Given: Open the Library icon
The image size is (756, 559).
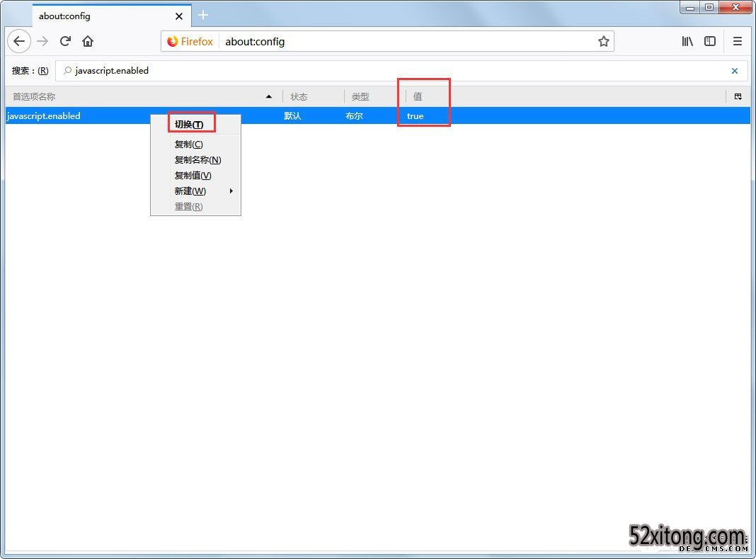Looking at the screenshot, I should click(x=687, y=42).
